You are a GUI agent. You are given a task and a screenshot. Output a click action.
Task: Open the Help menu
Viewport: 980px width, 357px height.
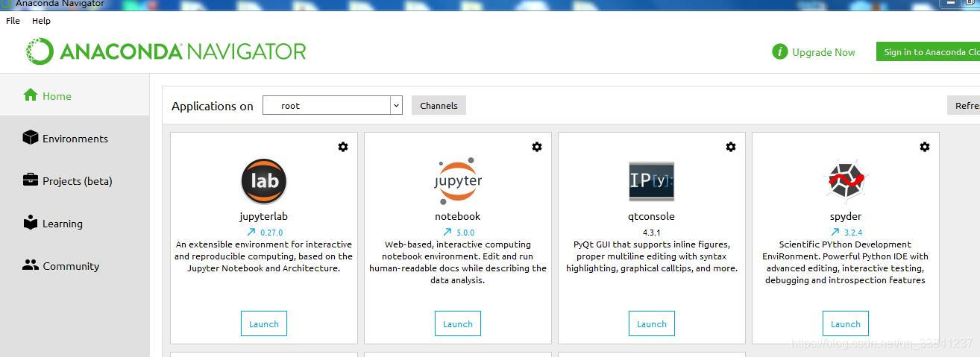(x=41, y=21)
